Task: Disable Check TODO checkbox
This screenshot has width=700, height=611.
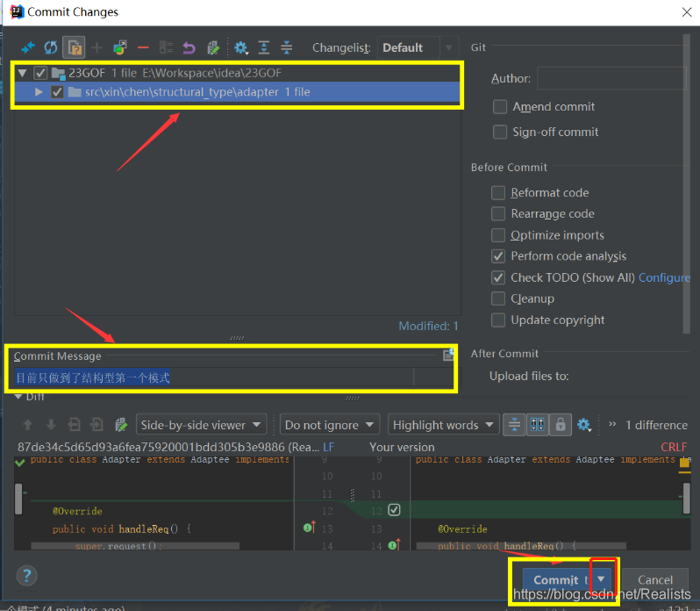Action: (x=498, y=277)
